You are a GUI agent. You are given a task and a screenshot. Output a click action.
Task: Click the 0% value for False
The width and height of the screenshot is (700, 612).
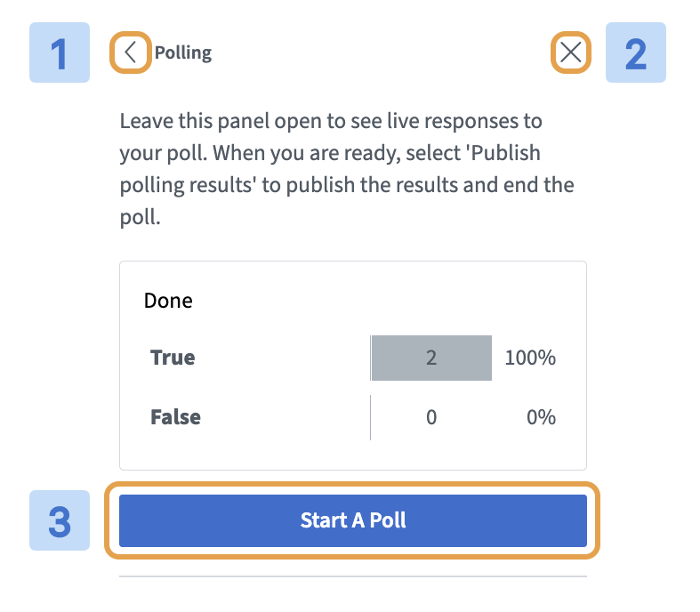[x=541, y=416]
